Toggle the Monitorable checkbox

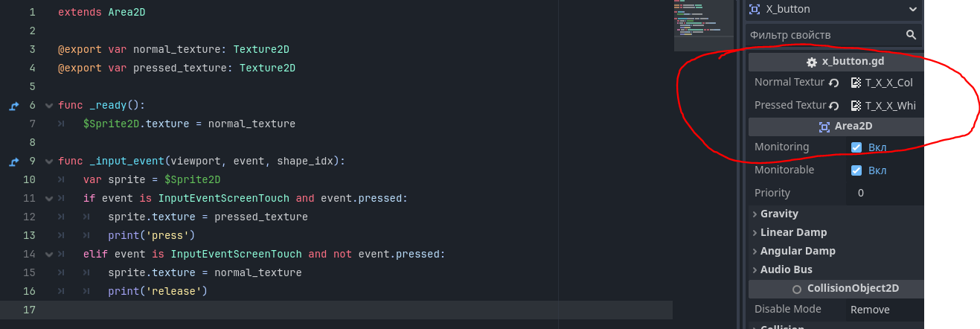pos(856,170)
